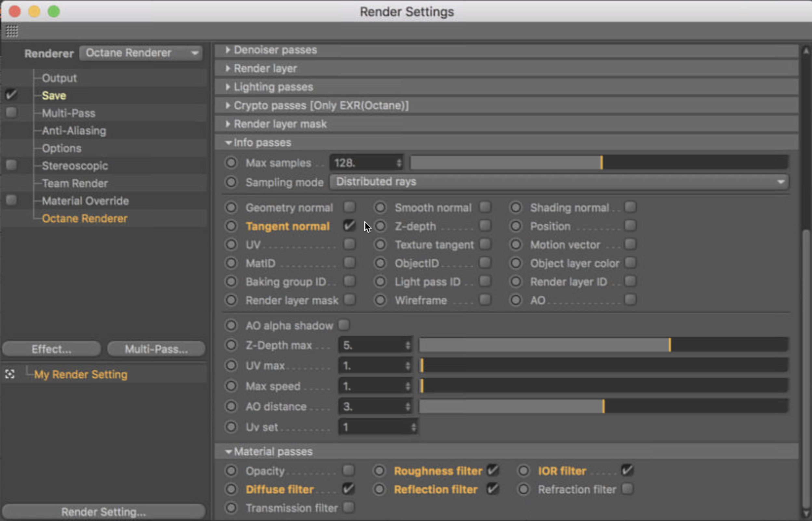Uncheck the Tangent normal info pass

tap(349, 226)
